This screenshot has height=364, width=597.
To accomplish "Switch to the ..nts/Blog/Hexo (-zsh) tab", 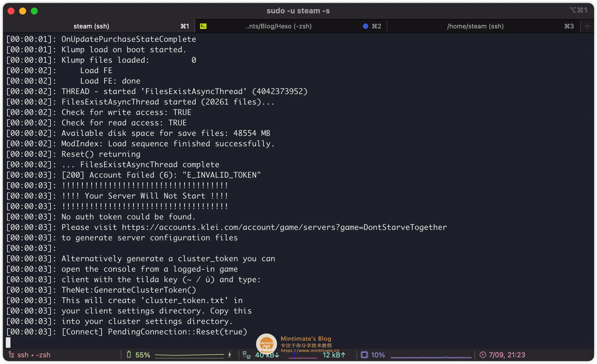I will [x=291, y=26].
